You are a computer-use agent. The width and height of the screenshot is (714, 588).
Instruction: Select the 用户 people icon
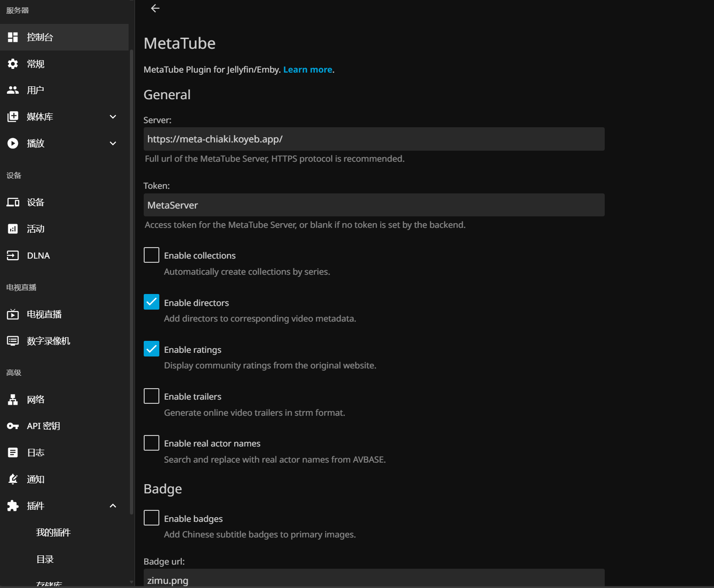point(13,90)
